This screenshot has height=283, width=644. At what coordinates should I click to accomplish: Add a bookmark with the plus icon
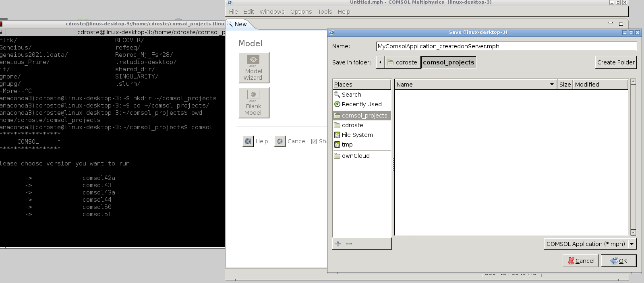(338, 244)
